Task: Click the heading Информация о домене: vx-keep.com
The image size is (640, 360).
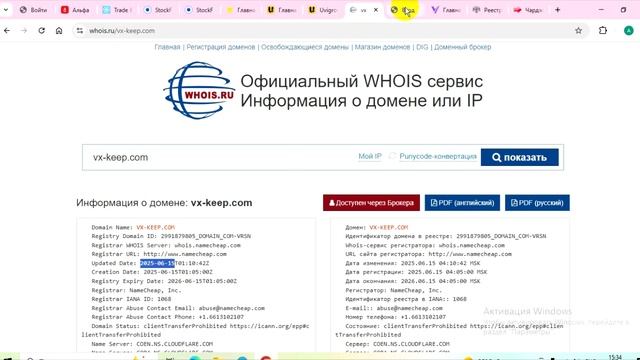Action: tap(164, 203)
